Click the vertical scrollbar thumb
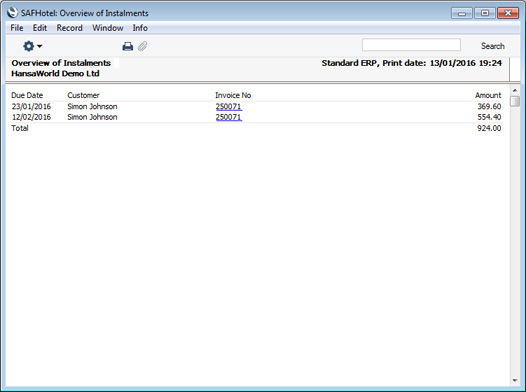Image resolution: width=526 pixels, height=392 pixels. click(515, 101)
